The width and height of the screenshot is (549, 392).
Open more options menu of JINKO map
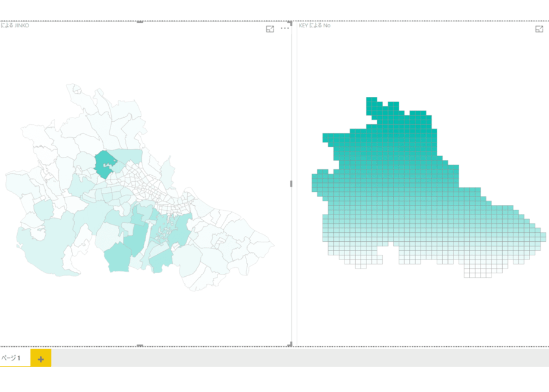285,29
